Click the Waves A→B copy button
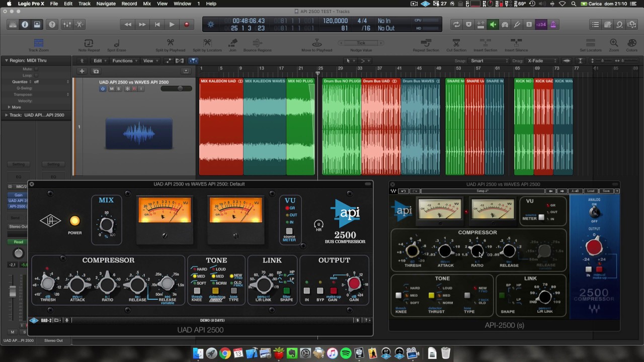 click(575, 191)
